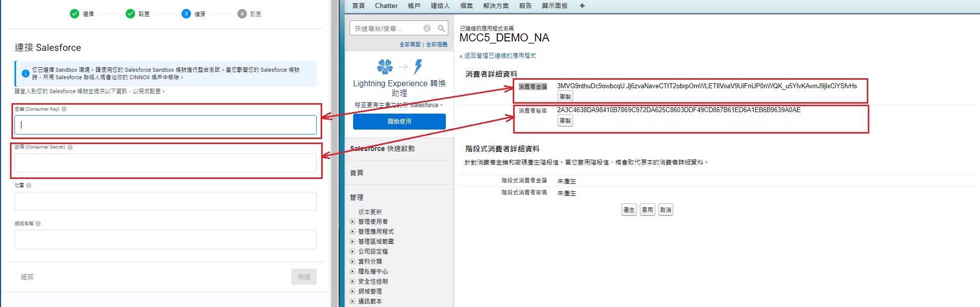Expand 管理使用者 tree node
Image resolution: width=980 pixels, height=307 pixels.
pyautogui.click(x=353, y=222)
